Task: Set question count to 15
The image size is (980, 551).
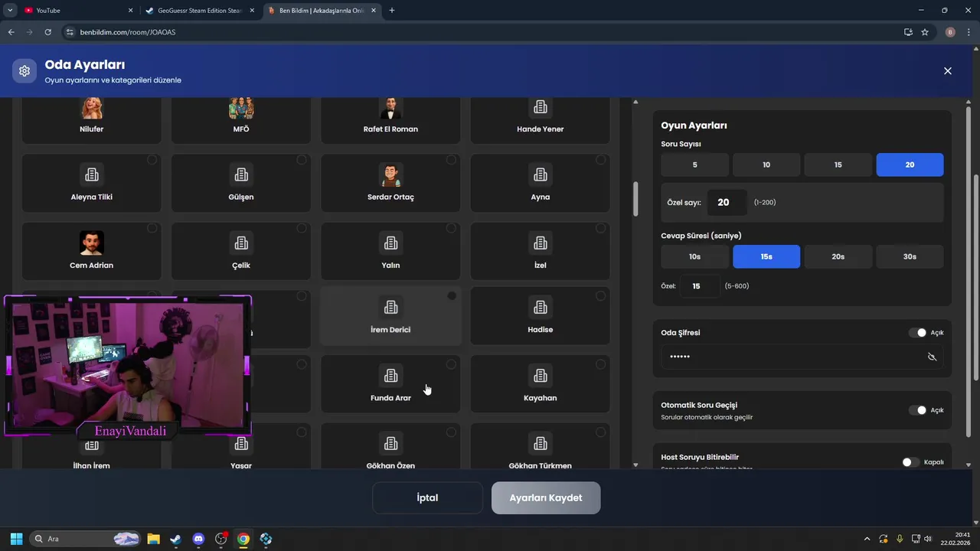Action: click(x=838, y=165)
